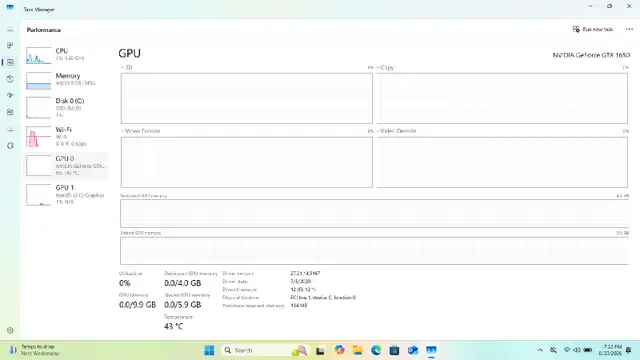Show hidden system tray icons

pos(540,350)
